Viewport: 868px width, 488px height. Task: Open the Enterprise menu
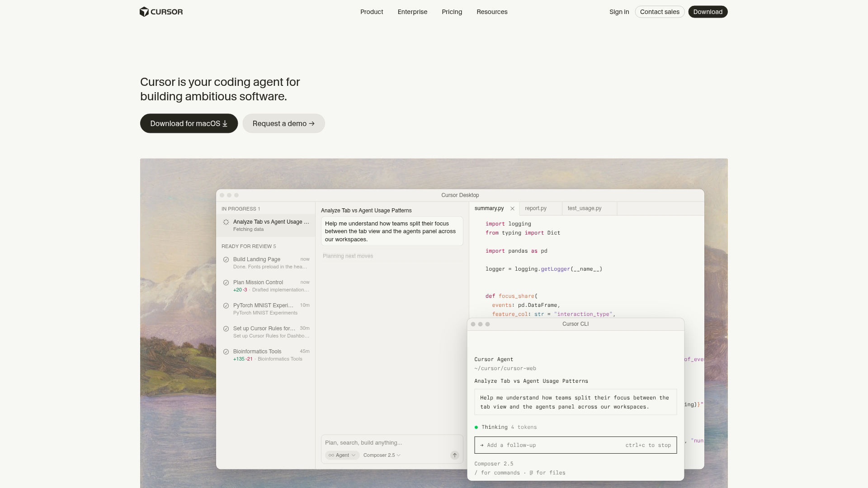412,12
